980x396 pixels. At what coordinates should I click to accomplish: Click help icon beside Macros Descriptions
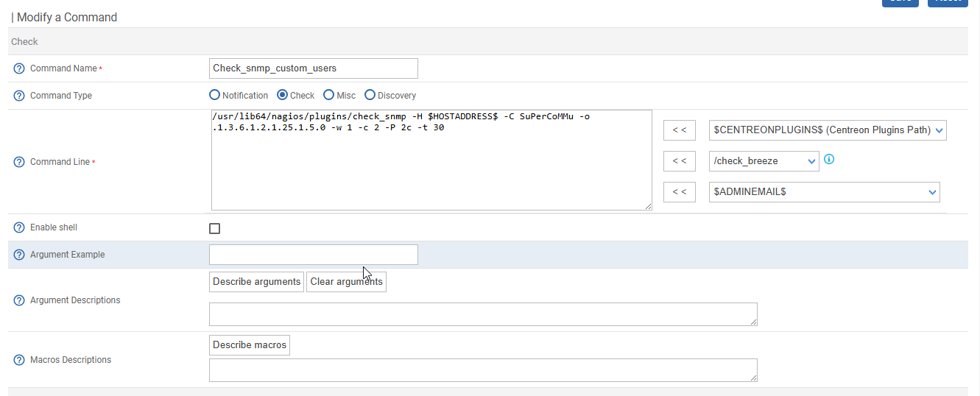19,360
